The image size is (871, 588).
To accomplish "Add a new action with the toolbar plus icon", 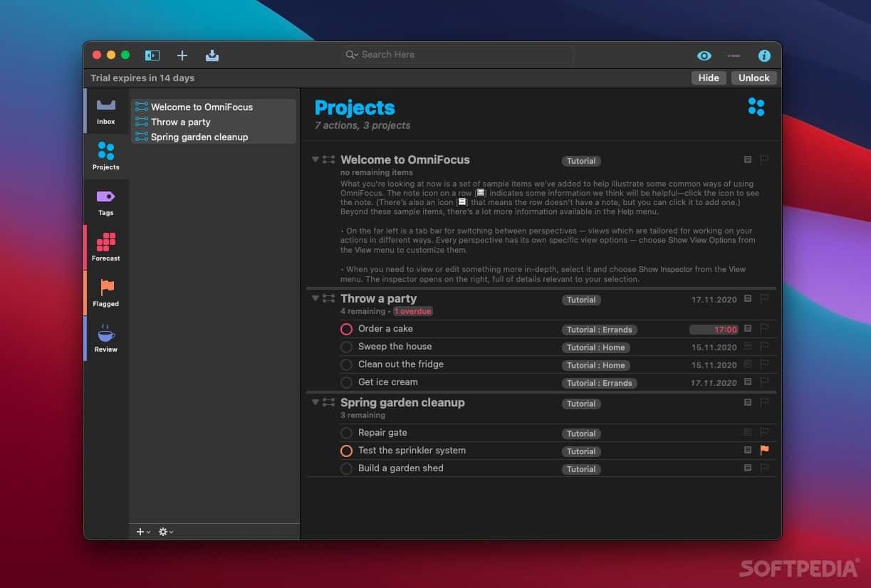I will pyautogui.click(x=182, y=55).
